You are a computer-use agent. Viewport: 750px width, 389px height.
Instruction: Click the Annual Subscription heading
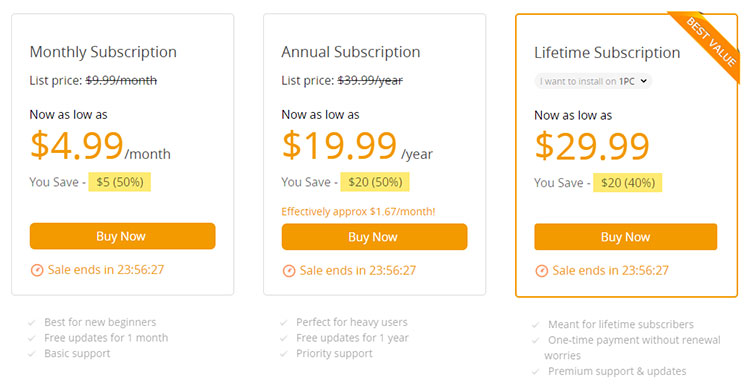pos(351,52)
